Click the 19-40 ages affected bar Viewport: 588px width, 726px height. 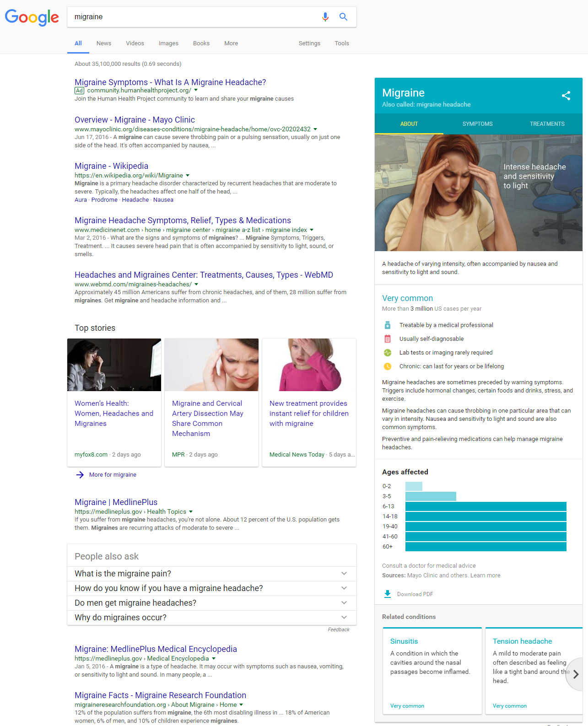[x=486, y=527]
